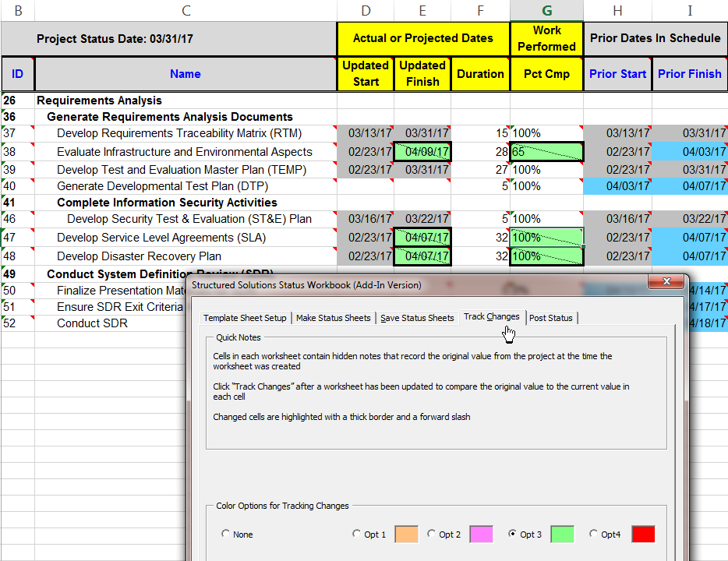The image size is (728, 561).
Task: Click the red color swatch for Opt4
Action: click(x=643, y=534)
